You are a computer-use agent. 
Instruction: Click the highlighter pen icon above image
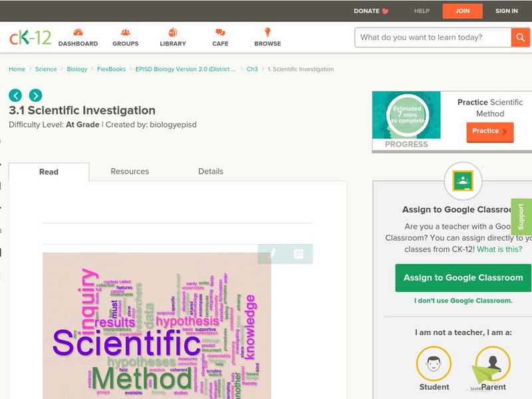click(x=271, y=254)
